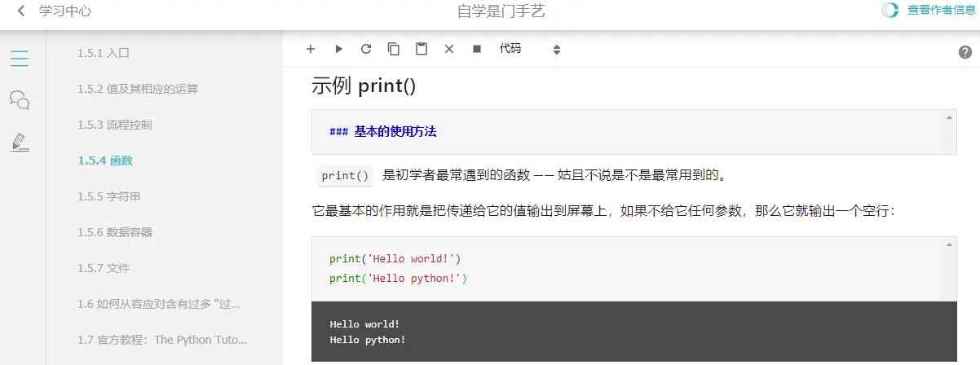Open chapter 1.5.5 字符串
This screenshot has height=365, width=980.
[109, 196]
